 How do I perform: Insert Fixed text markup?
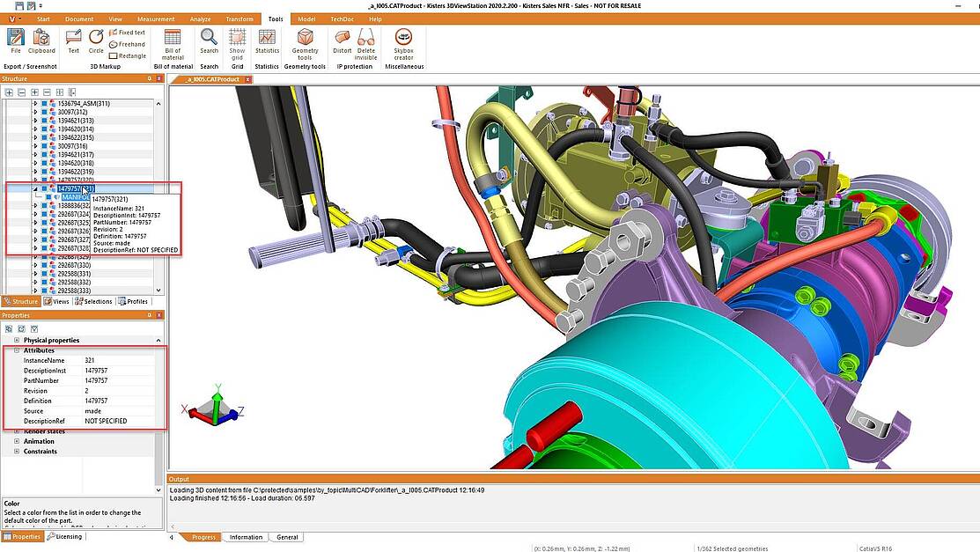(x=128, y=33)
